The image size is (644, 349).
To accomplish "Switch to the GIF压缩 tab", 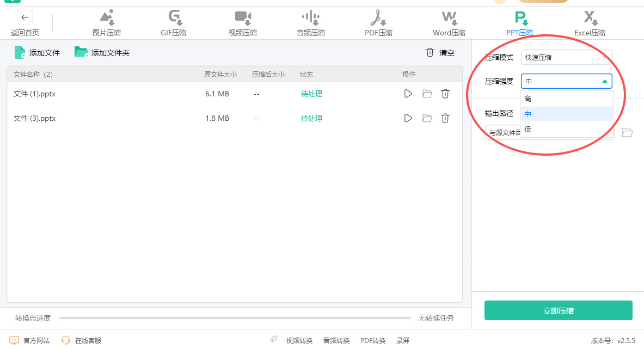I will (173, 23).
